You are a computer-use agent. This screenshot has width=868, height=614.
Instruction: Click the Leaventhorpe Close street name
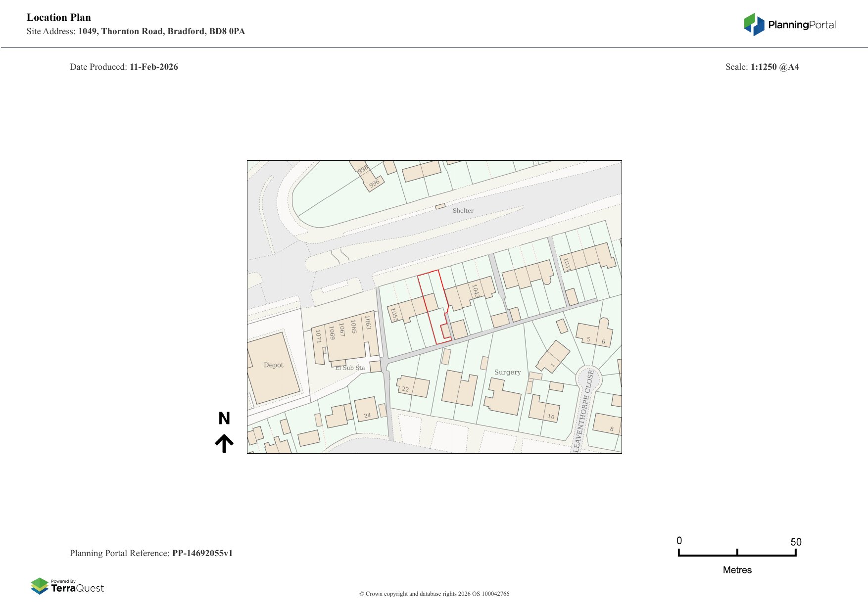(584, 410)
